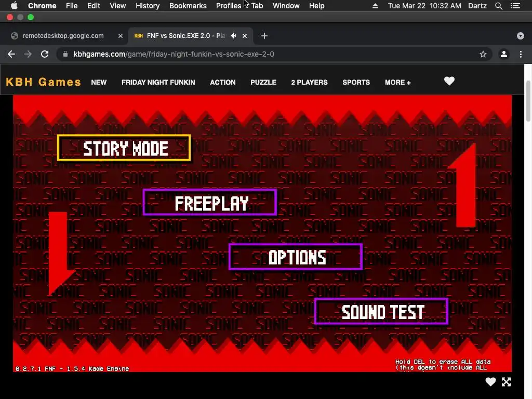This screenshot has height=399, width=532.
Task: Favorite this game with heart below game
Action: pos(490,382)
